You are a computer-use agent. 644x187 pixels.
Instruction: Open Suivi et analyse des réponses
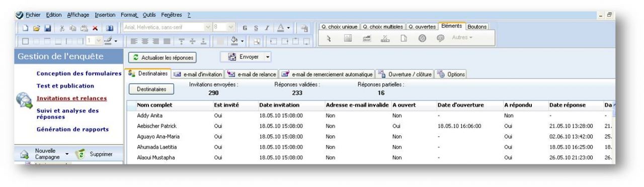pyautogui.click(x=68, y=113)
